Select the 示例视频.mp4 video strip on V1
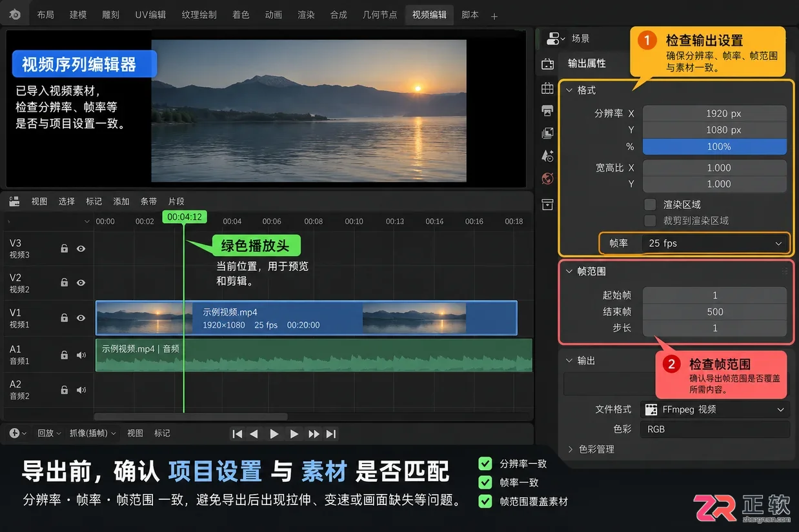This screenshot has height=532, width=799. pos(307,318)
